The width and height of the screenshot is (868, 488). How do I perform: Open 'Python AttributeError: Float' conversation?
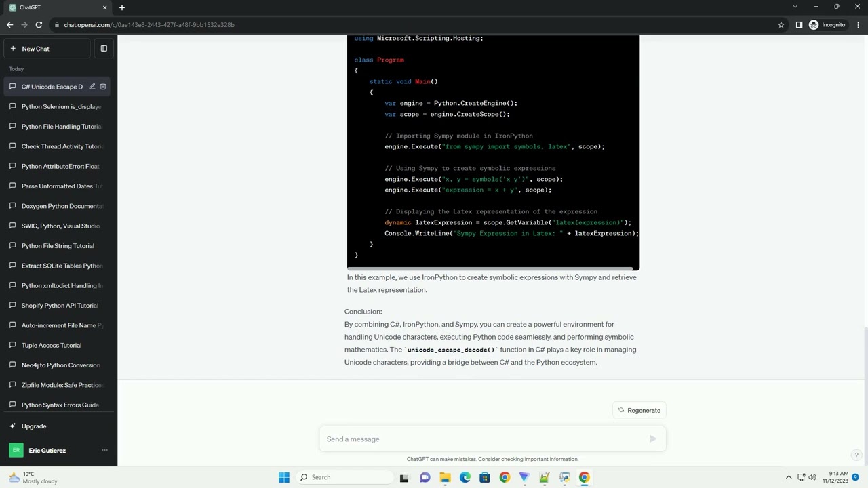tap(58, 166)
